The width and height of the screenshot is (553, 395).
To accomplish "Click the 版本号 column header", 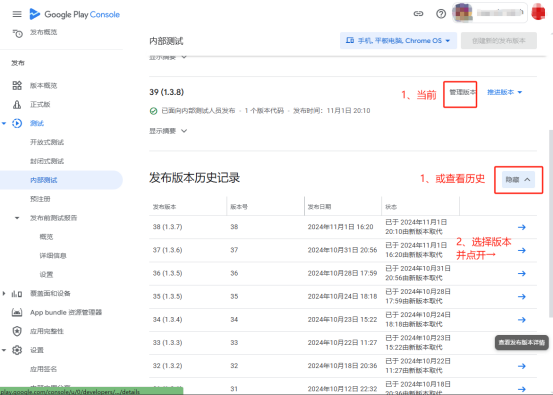I will click(x=239, y=207).
